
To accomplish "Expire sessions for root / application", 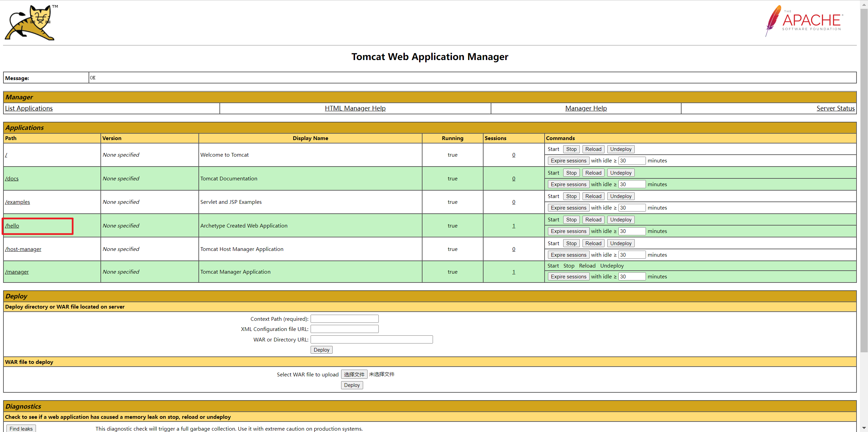I will tap(569, 161).
